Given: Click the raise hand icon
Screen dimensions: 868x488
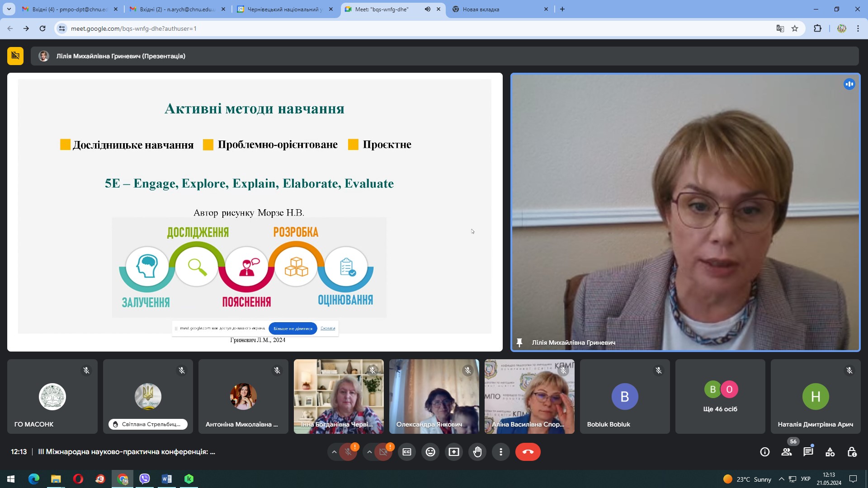Looking at the screenshot, I should (x=477, y=452).
